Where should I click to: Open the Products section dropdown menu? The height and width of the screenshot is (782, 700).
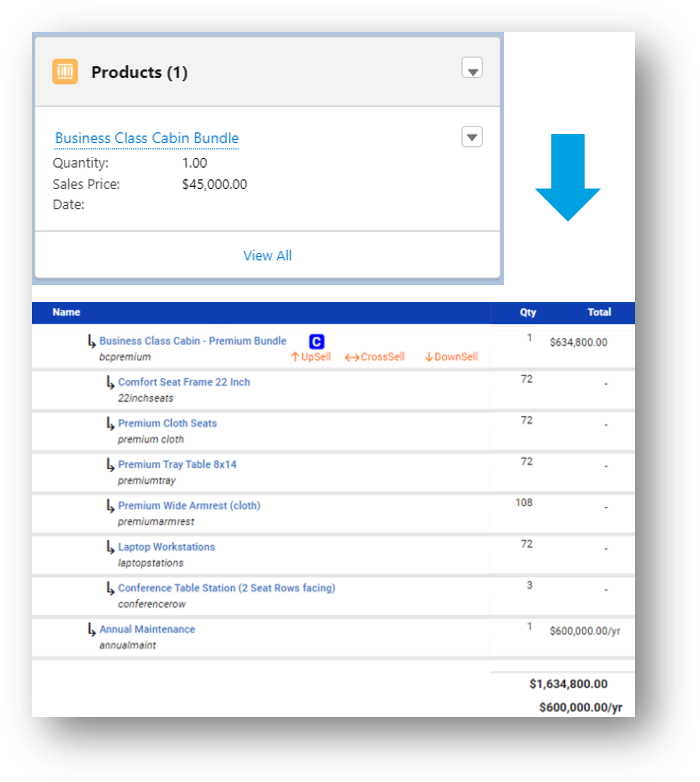tap(472, 68)
